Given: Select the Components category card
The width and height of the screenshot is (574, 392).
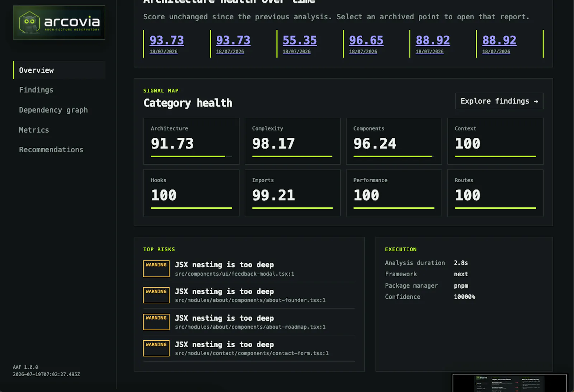Looking at the screenshot, I should 394,141.
